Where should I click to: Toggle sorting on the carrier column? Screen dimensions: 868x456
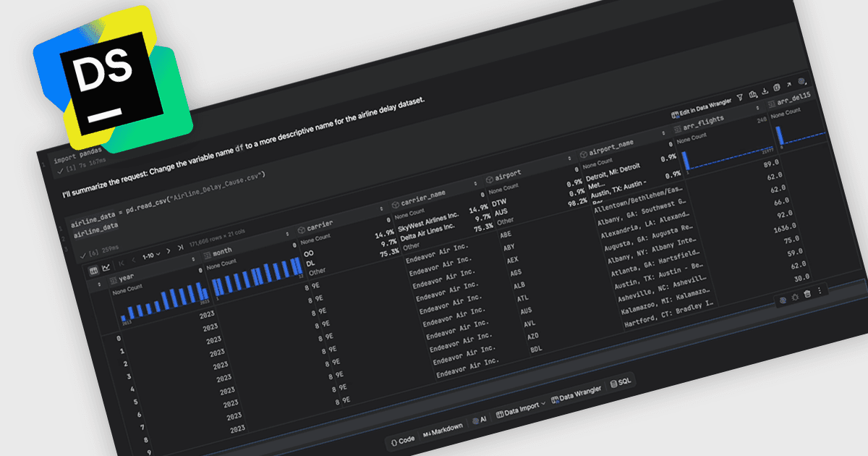pyautogui.click(x=382, y=208)
